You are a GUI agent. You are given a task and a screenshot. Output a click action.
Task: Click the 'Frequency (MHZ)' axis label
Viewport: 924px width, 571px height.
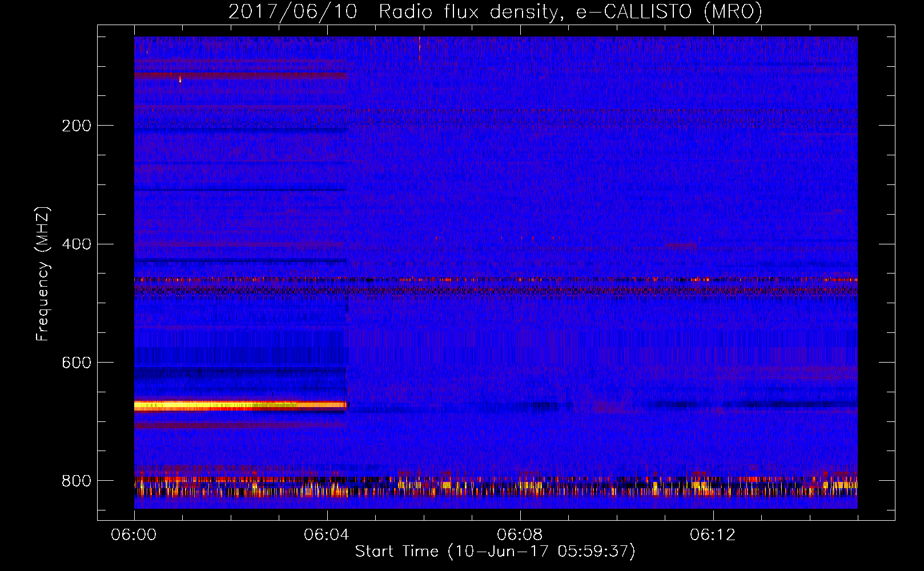43,274
